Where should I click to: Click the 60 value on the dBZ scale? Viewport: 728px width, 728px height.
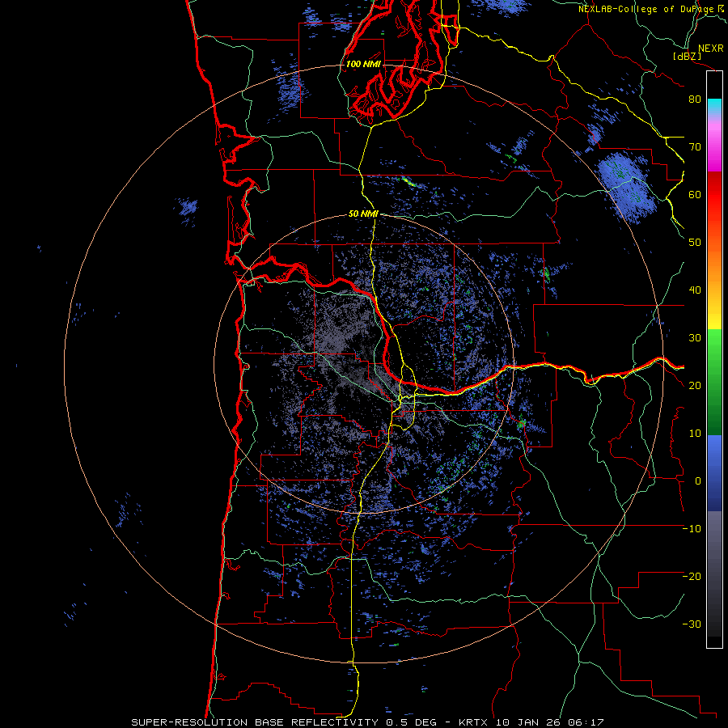(x=695, y=195)
